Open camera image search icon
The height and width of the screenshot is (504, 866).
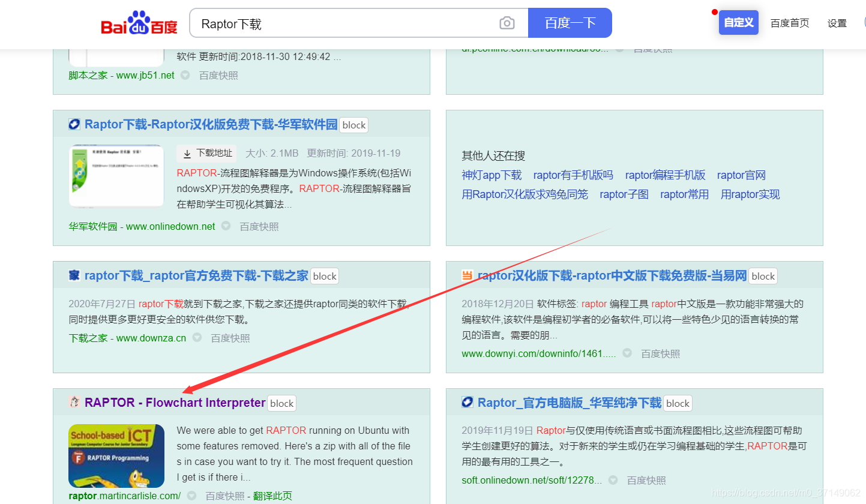(x=507, y=23)
